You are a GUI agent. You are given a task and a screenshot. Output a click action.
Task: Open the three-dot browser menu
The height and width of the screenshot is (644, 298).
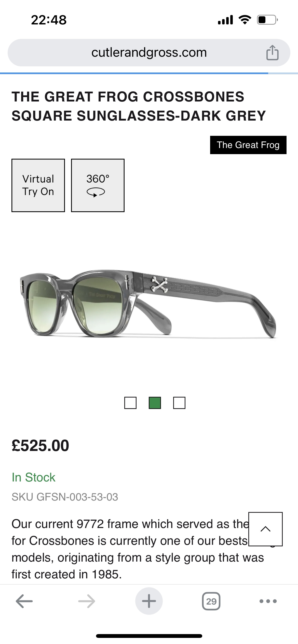coord(268,601)
